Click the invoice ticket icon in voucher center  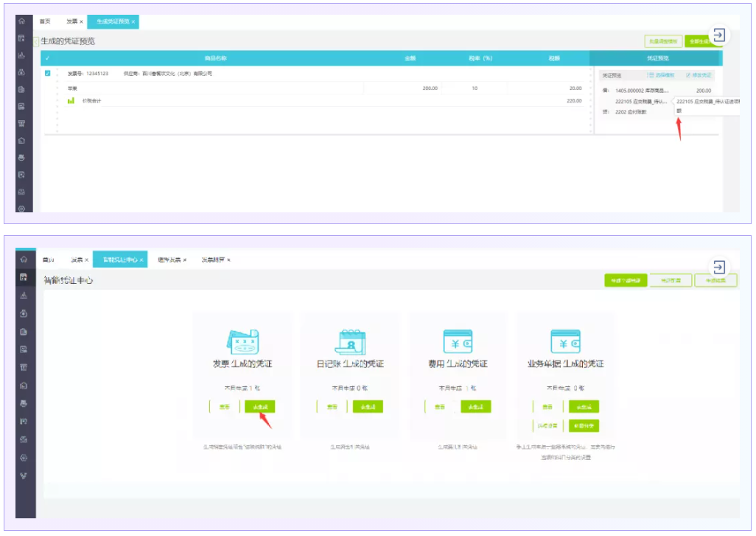(x=242, y=342)
